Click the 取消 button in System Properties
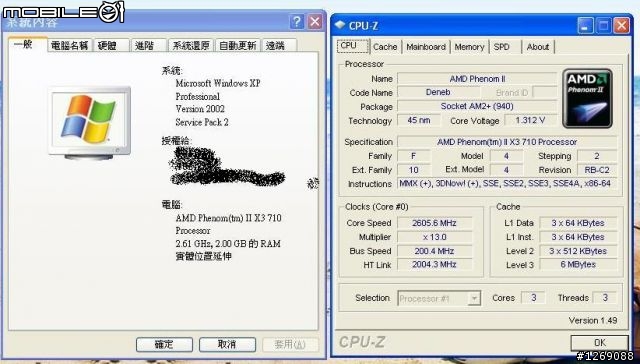This screenshot has height=364, width=640. (x=227, y=344)
